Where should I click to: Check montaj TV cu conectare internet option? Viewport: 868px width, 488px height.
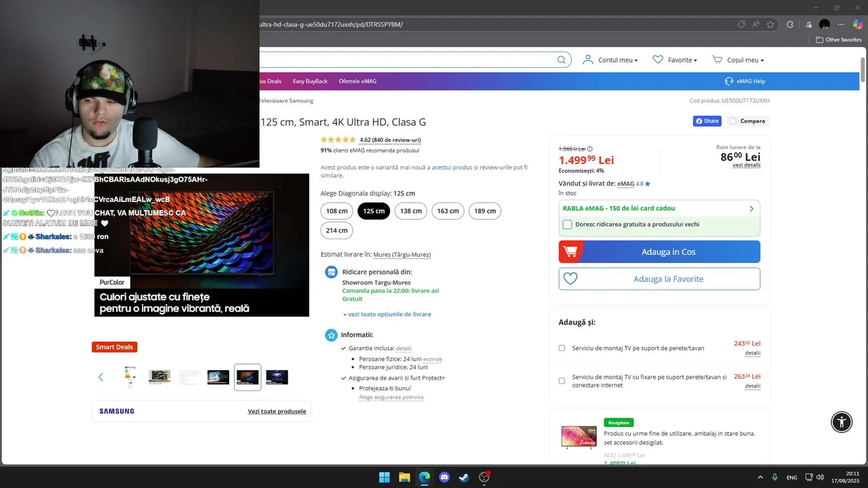(561, 381)
